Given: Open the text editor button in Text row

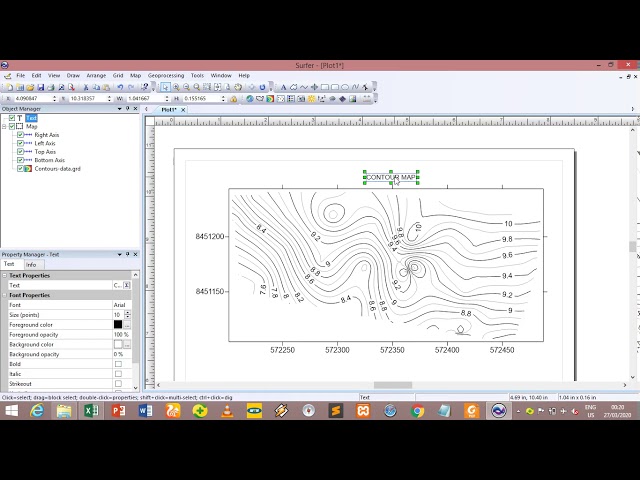Looking at the screenshot, I should click(x=127, y=285).
